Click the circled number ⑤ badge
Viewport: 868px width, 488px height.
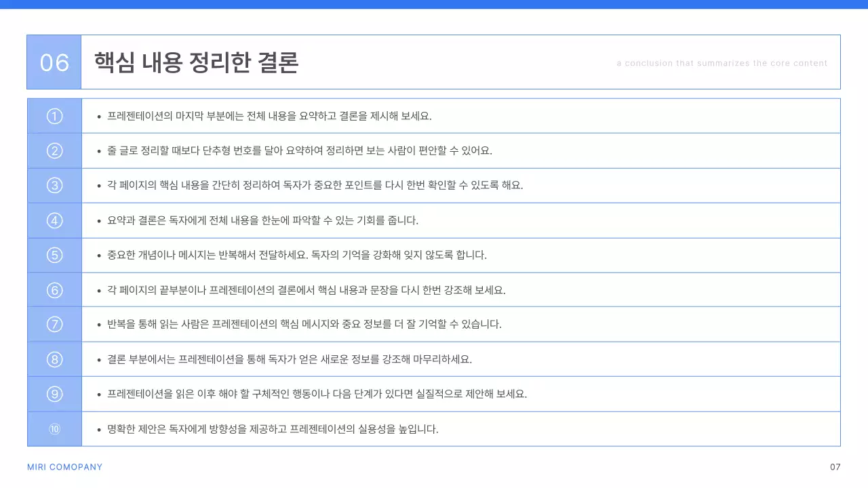pyautogui.click(x=54, y=255)
